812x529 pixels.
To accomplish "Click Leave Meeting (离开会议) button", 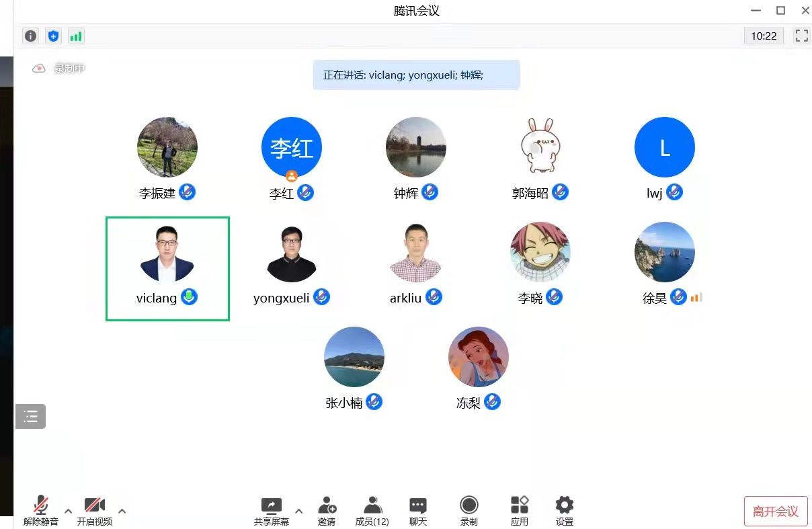I will [x=776, y=512].
